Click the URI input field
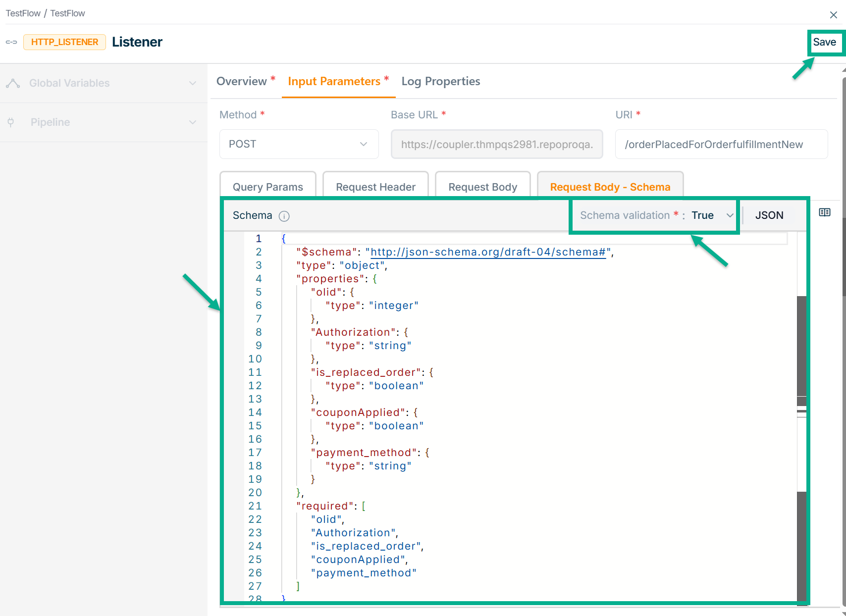 (x=721, y=144)
